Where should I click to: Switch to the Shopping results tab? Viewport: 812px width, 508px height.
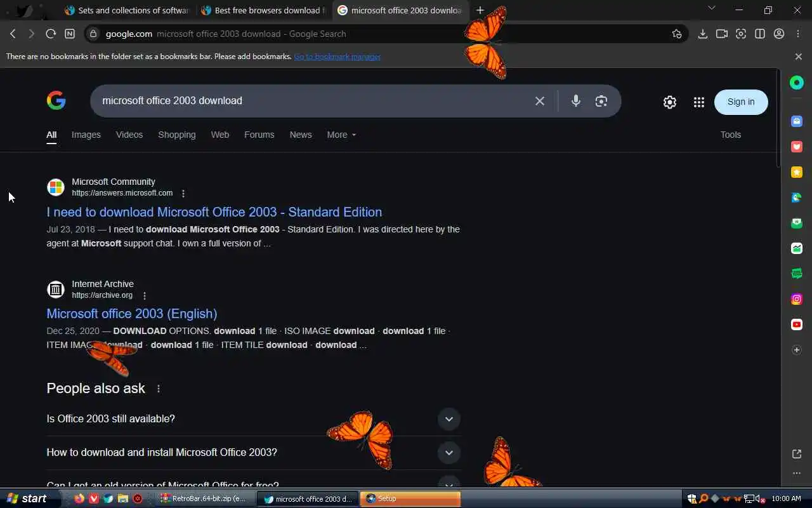[177, 135]
